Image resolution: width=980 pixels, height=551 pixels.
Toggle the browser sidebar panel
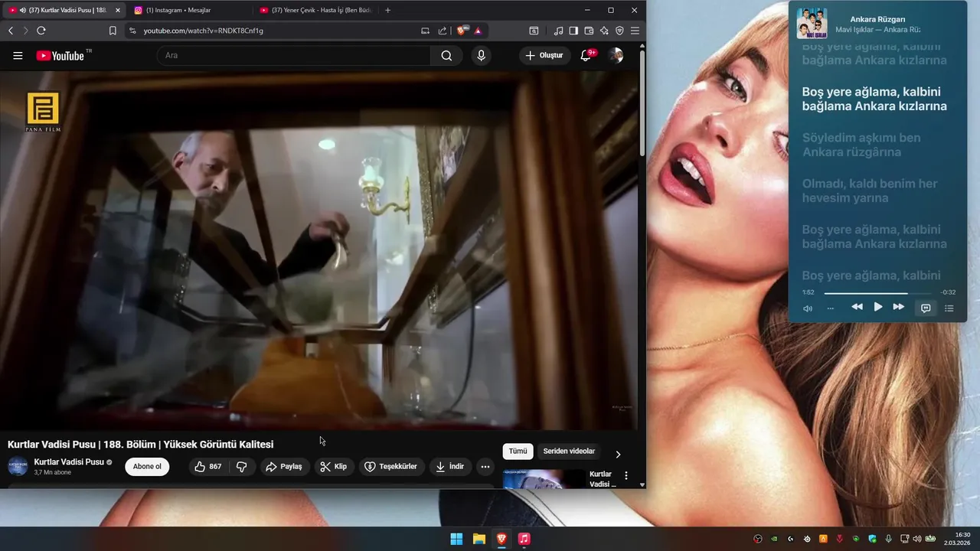pyautogui.click(x=573, y=31)
